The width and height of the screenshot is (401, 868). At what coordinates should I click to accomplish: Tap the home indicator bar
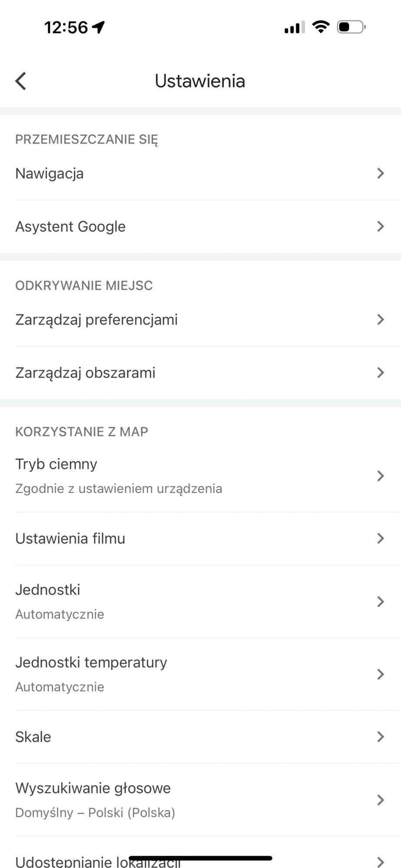coord(200,858)
